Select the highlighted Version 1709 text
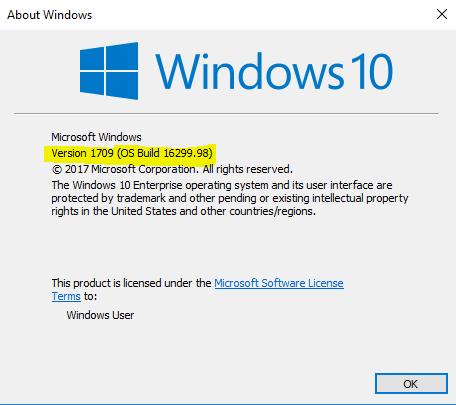Viewport: 456px width, 405px height. click(x=82, y=153)
